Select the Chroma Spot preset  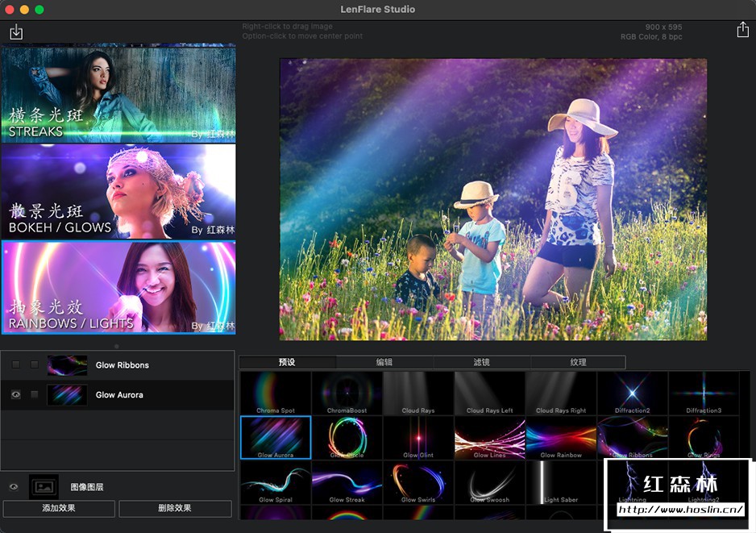tap(276, 394)
